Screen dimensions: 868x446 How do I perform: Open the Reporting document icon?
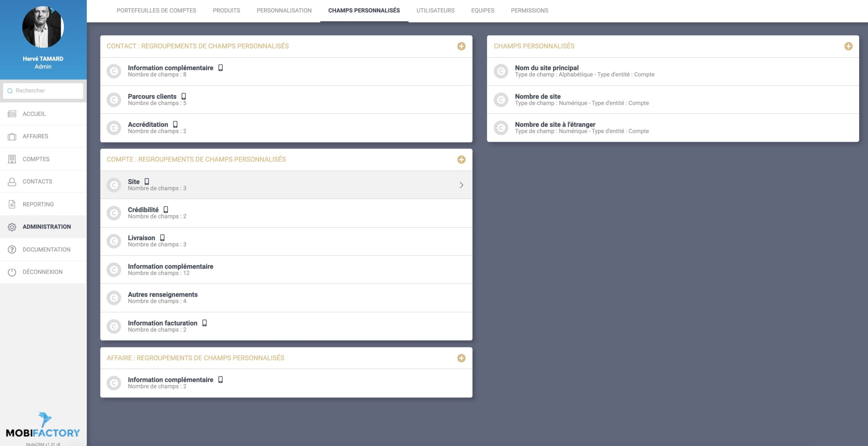(12, 204)
